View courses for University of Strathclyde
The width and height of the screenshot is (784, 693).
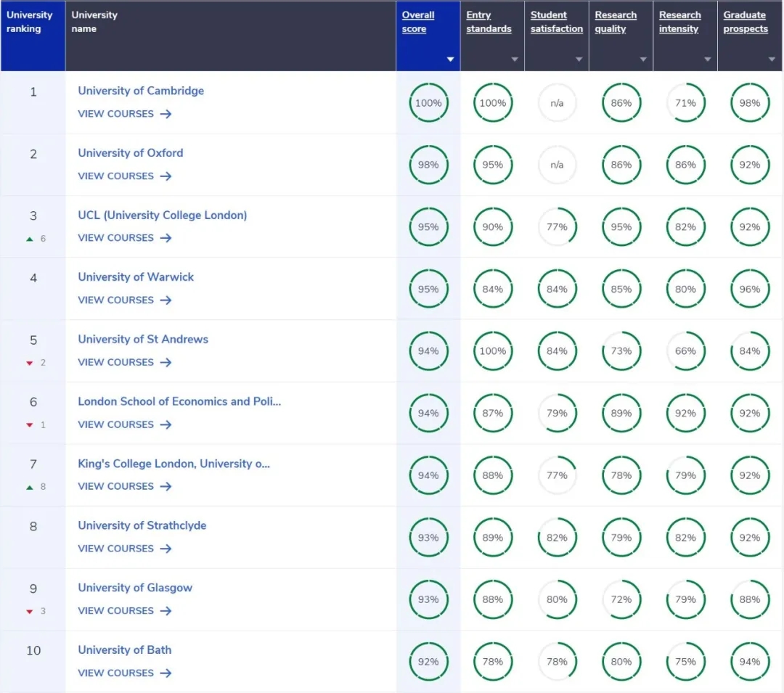[125, 549]
